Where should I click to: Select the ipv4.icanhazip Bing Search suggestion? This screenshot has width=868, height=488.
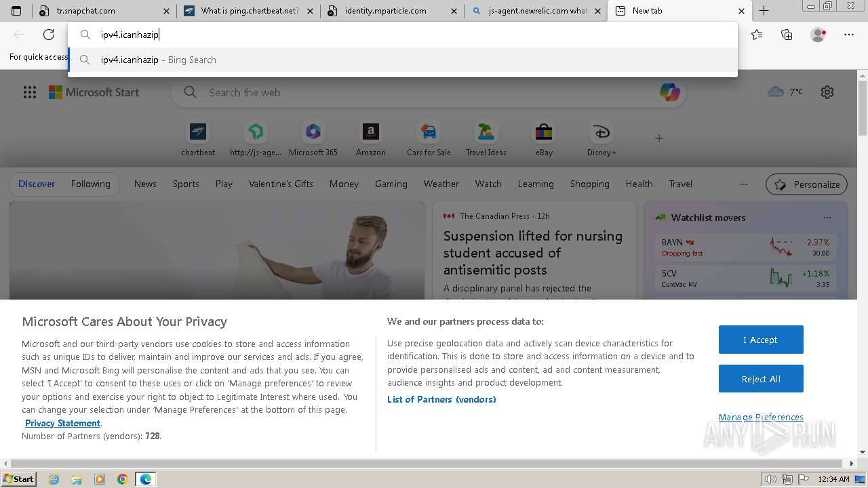[x=403, y=60]
